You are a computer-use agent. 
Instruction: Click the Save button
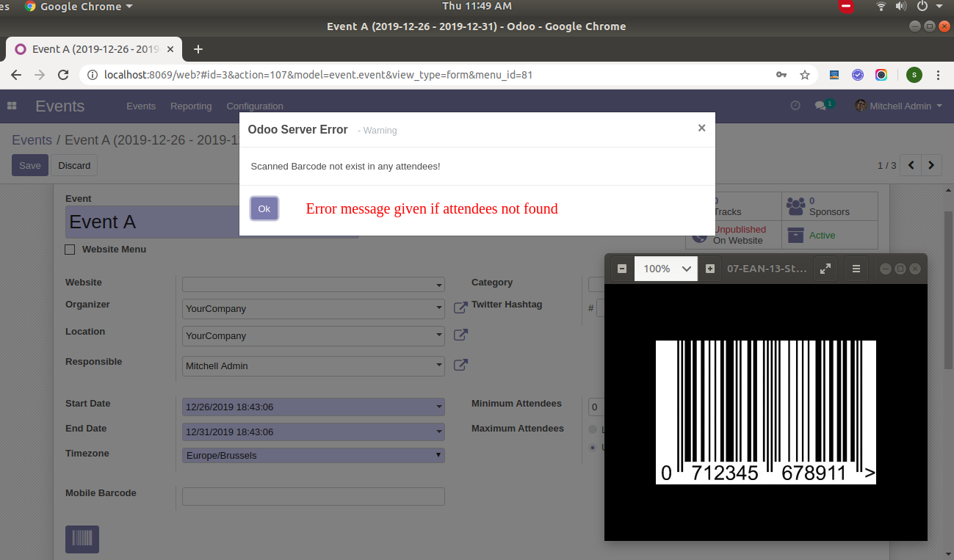pos(30,165)
